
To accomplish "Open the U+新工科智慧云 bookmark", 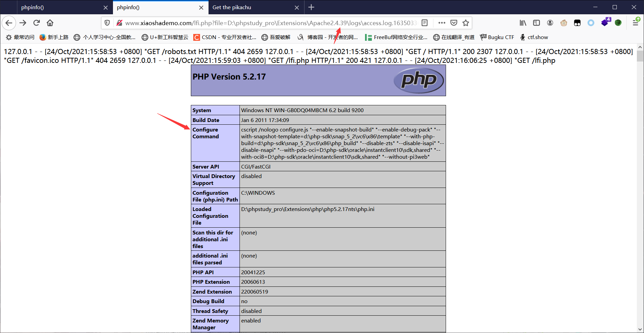I will [165, 37].
